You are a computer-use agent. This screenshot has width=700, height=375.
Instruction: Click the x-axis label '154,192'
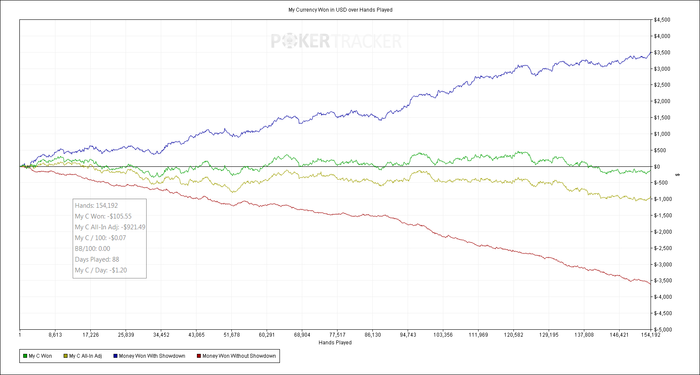(651, 334)
